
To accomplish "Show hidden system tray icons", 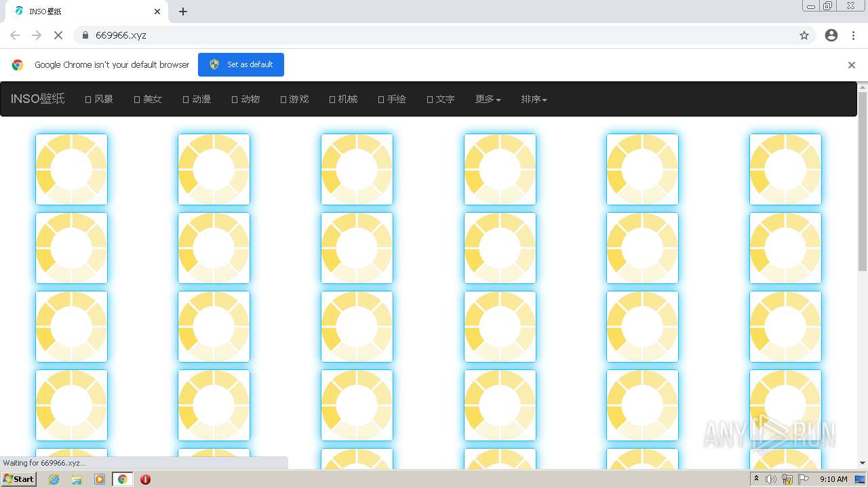I will coord(756,479).
